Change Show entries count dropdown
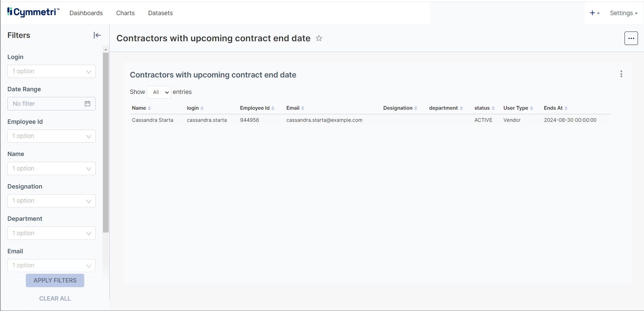 159,92
